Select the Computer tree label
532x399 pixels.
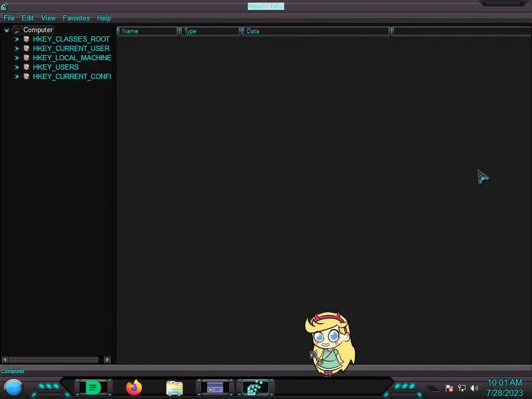coord(38,30)
